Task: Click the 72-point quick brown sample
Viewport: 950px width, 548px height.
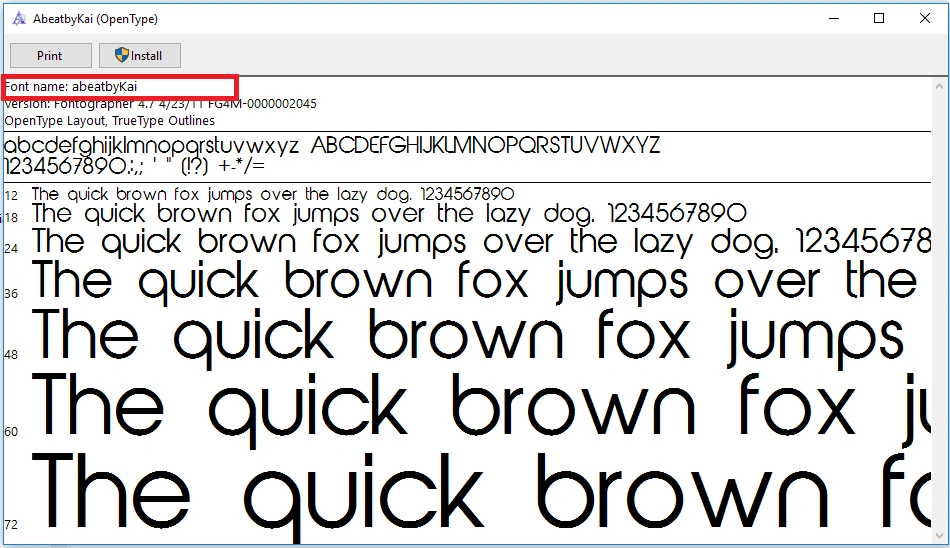Action: 481,497
